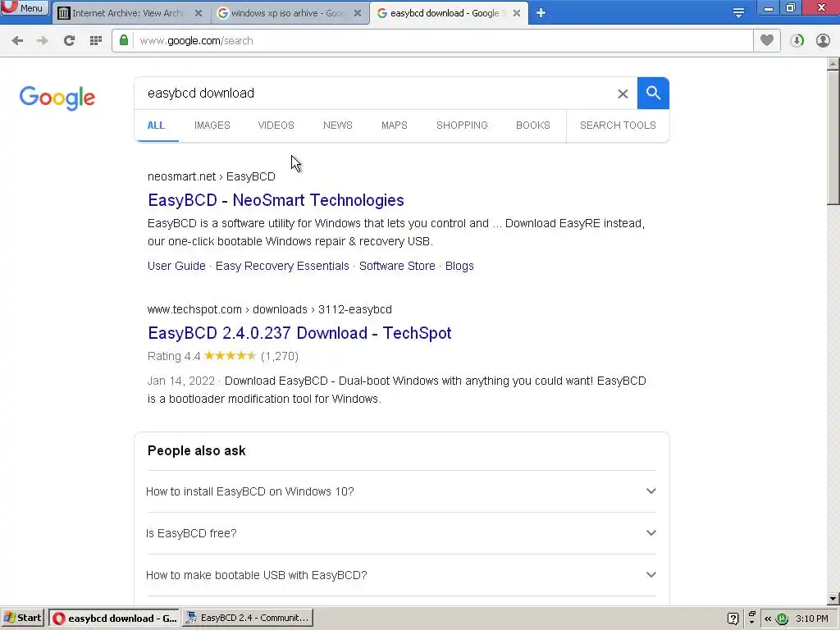840x630 pixels.
Task: Open a new tab with plus button
Action: point(541,13)
